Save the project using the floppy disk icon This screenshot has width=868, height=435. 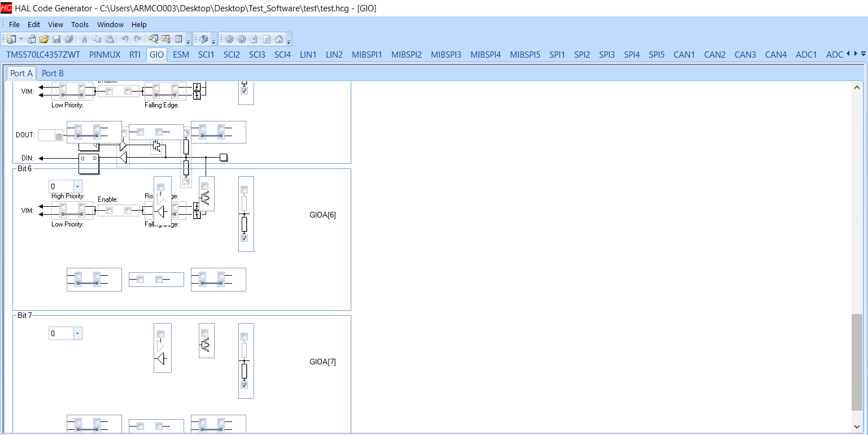pos(56,39)
